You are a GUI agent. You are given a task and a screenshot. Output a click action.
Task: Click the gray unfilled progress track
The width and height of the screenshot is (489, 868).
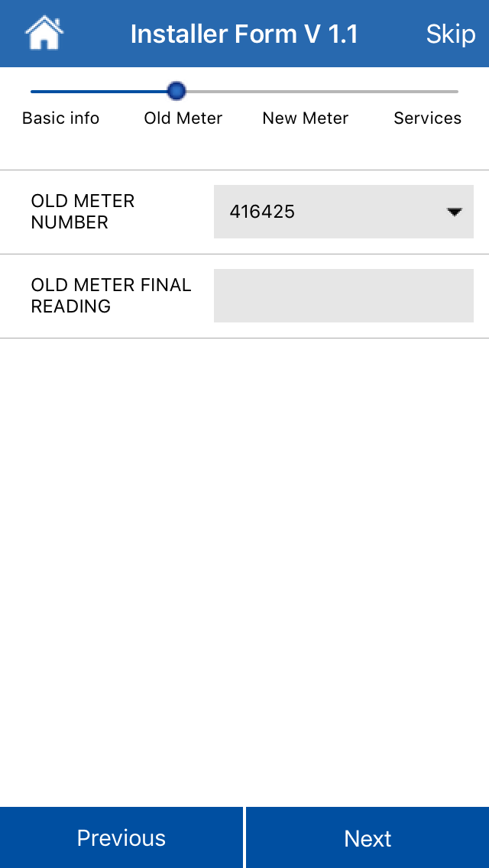click(321, 92)
